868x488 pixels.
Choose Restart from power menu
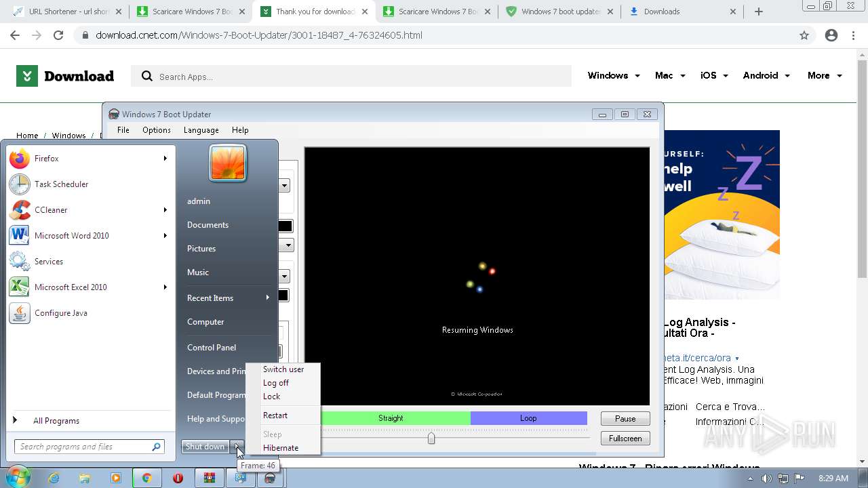pos(275,415)
